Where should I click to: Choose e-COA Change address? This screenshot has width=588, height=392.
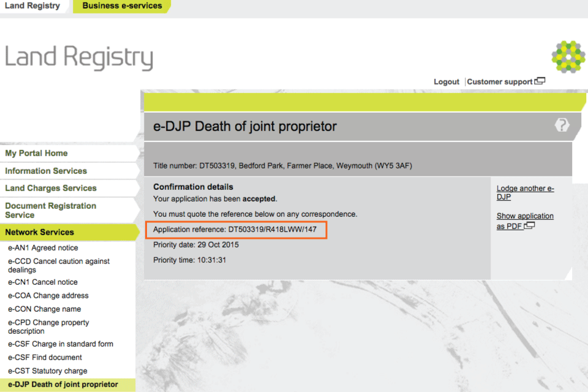point(48,296)
